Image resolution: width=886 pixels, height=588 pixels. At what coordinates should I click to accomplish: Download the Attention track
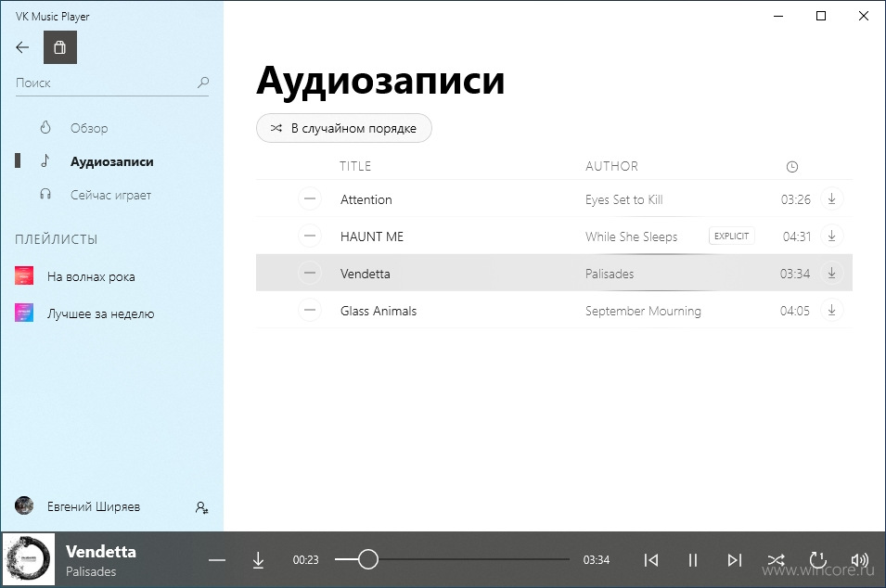tap(832, 198)
